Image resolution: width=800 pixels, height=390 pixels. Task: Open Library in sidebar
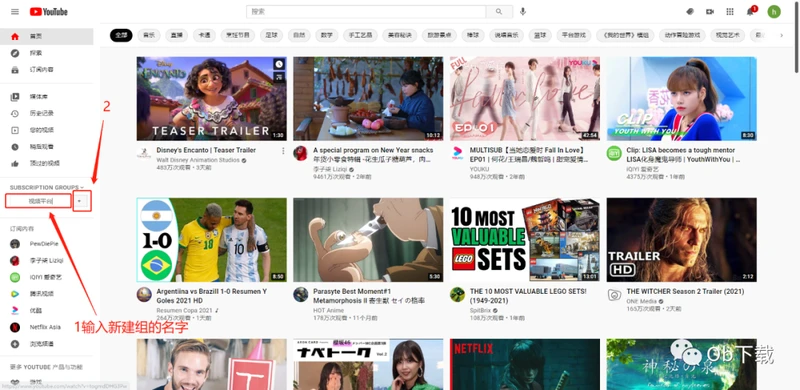click(46, 97)
